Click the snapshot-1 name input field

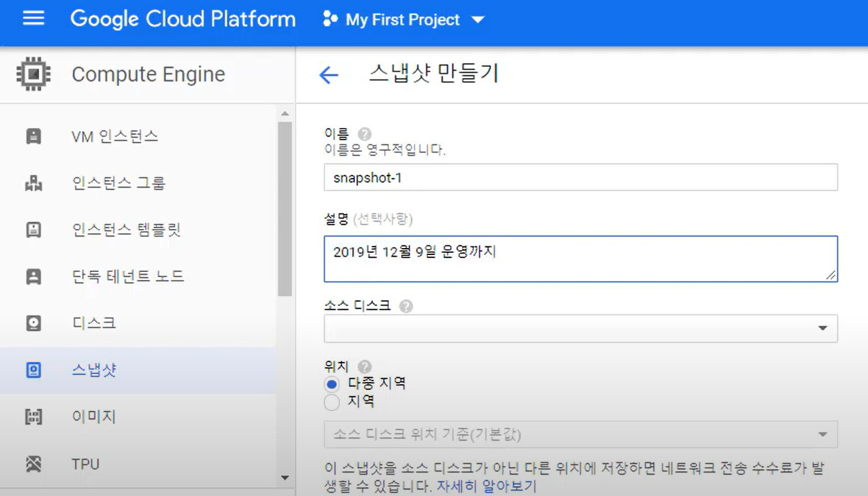pos(581,177)
